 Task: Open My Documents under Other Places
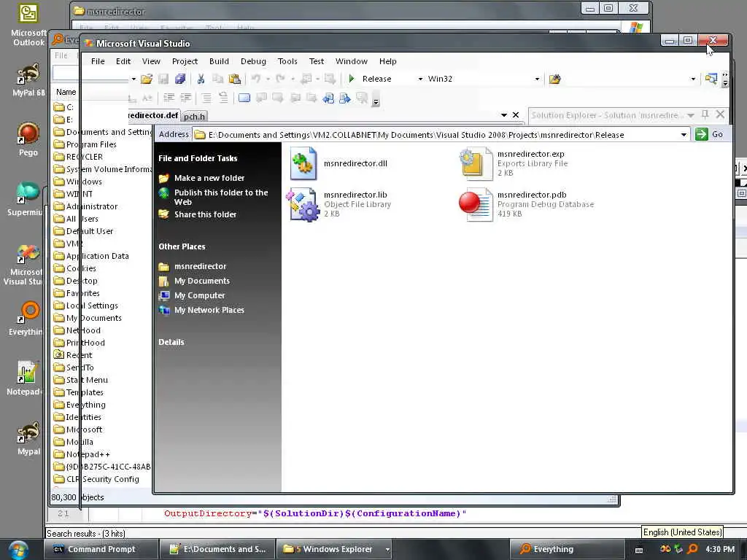202,281
